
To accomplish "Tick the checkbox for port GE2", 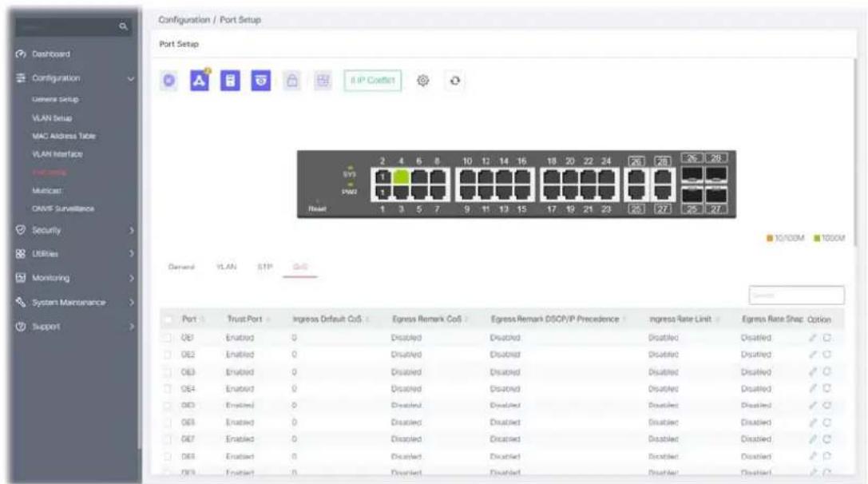I will pos(167,355).
